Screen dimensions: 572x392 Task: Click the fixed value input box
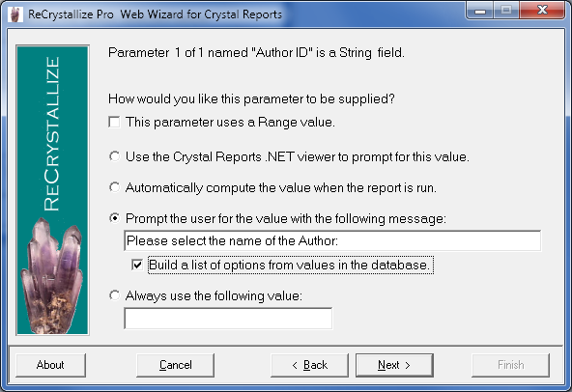pyautogui.click(x=228, y=319)
